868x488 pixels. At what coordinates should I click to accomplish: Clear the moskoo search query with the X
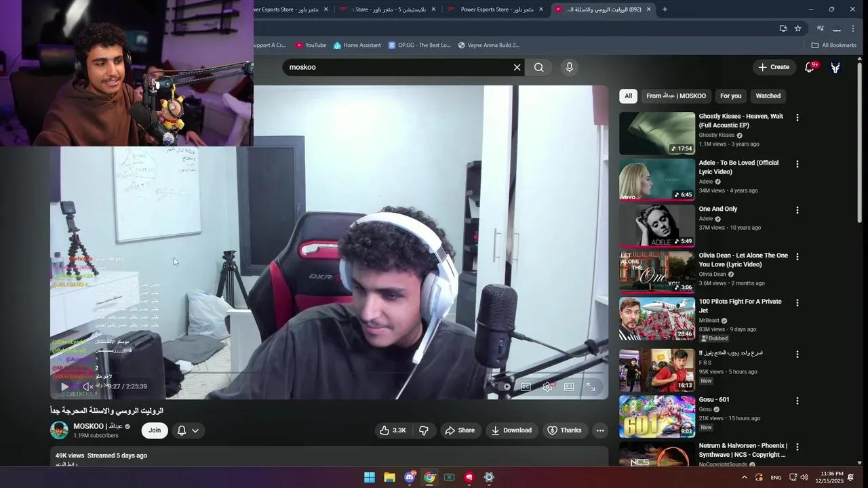517,67
